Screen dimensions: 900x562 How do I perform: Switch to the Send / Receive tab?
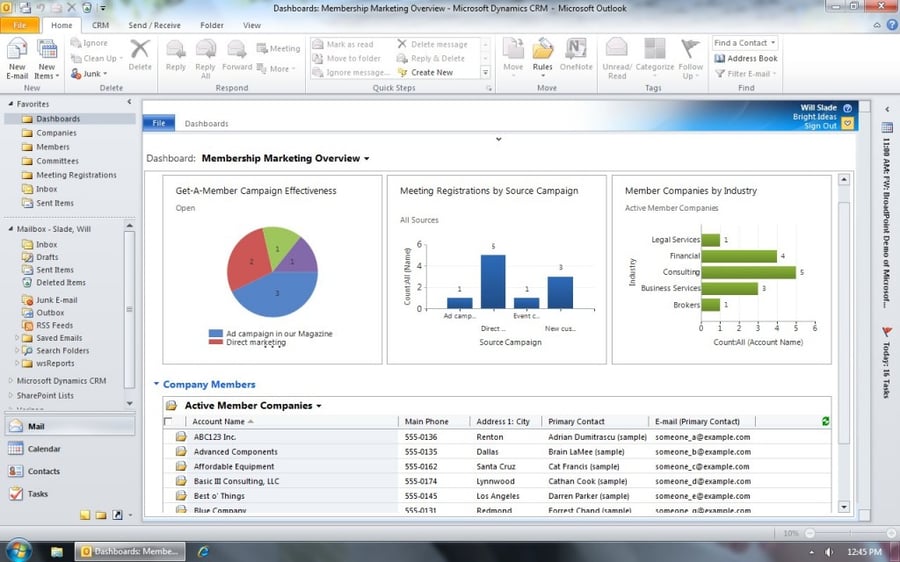[x=154, y=25]
